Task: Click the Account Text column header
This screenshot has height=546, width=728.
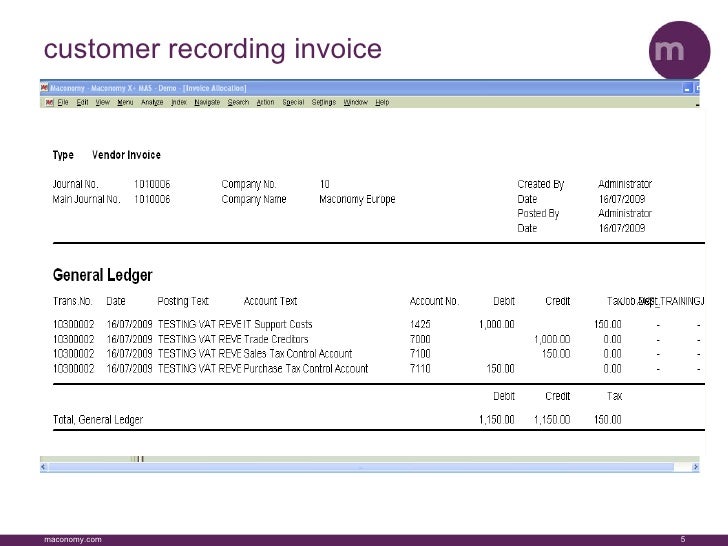Action: pos(270,301)
